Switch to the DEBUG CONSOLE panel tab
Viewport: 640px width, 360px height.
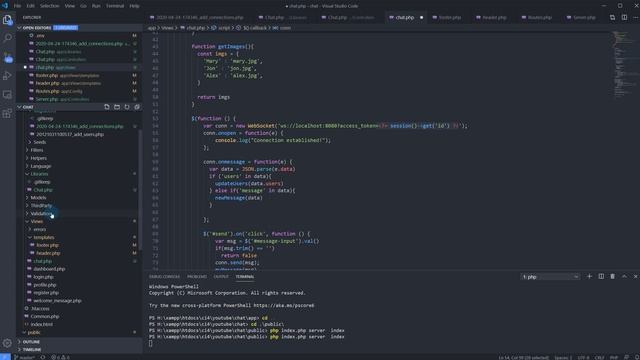pos(164,276)
